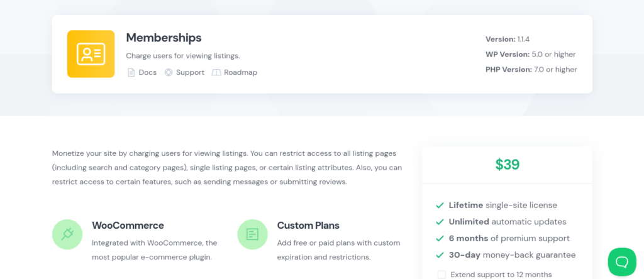Click the Roadmap map icon
Image resolution: width=644 pixels, height=279 pixels.
tap(216, 73)
